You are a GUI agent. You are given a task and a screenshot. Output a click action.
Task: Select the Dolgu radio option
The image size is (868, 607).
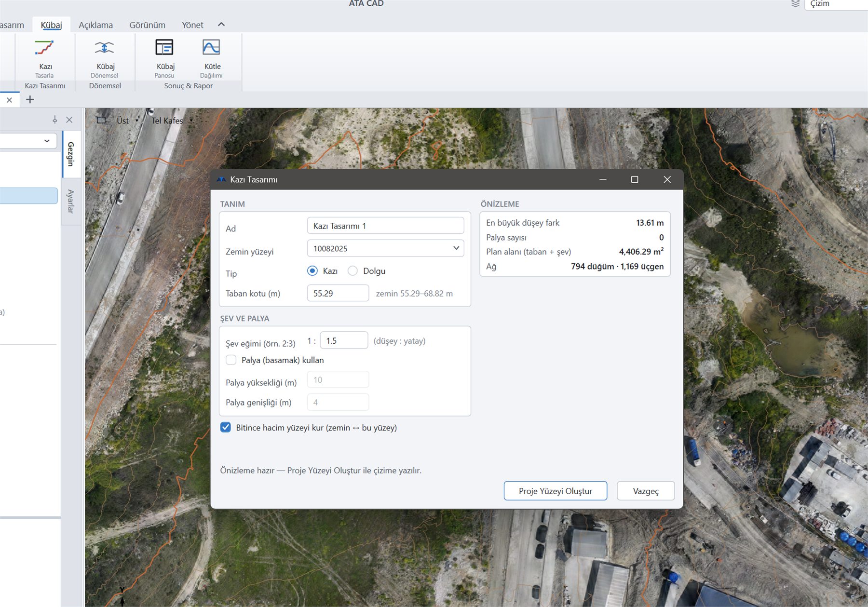click(353, 271)
